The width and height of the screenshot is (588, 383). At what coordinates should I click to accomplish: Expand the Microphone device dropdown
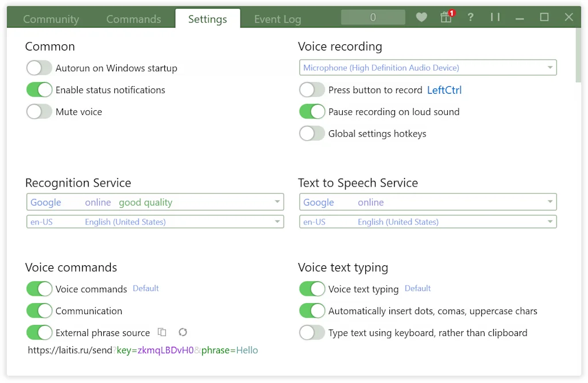(428, 68)
